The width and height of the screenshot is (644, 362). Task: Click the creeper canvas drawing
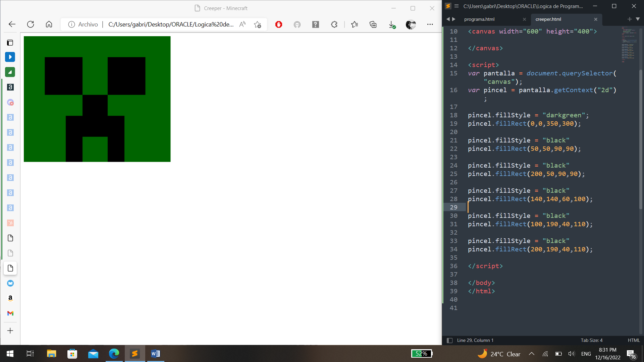click(97, 99)
